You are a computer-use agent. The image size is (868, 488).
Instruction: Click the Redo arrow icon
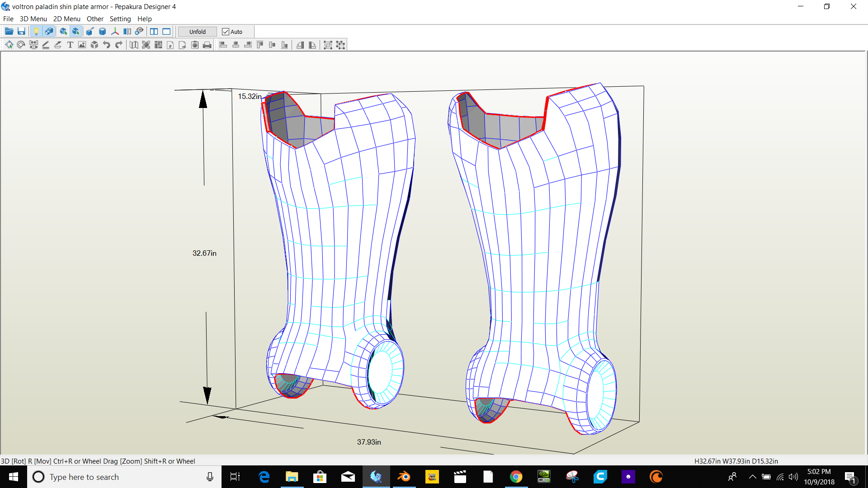[x=119, y=45]
